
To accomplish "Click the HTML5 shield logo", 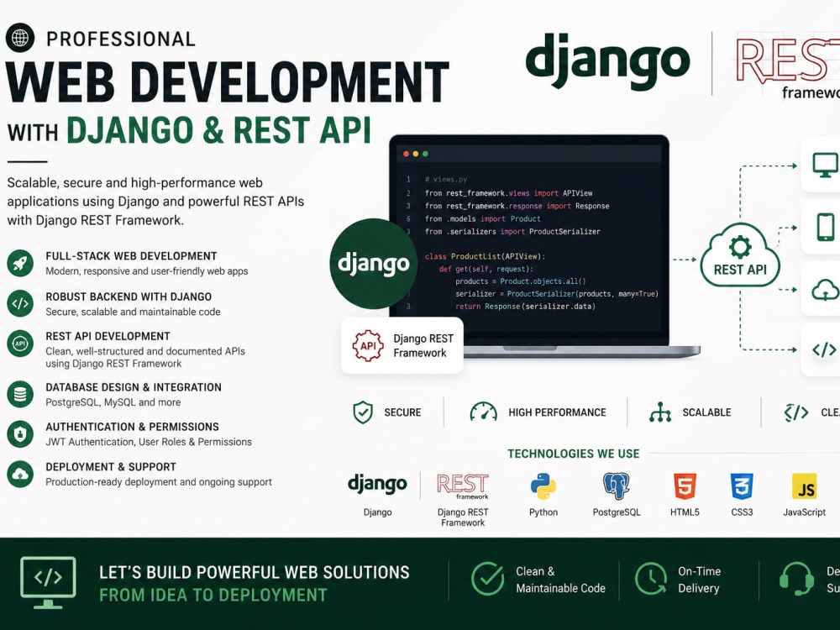I will coord(685,486).
